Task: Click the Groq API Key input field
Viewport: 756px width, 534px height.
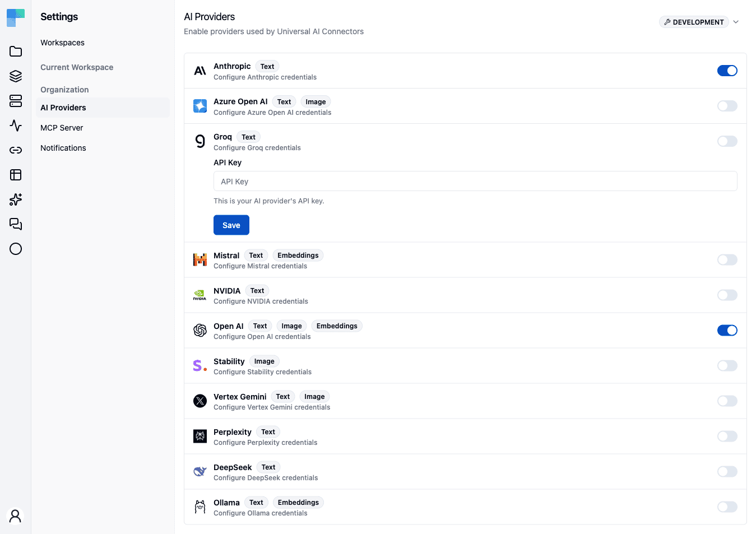Action: click(475, 181)
